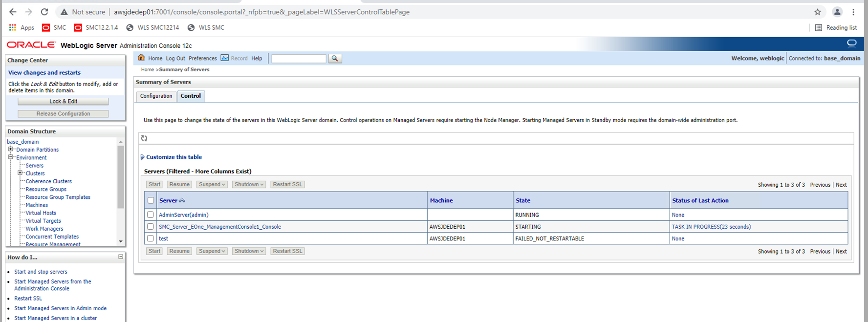Click Home in the console toolbar
Screen dimensions: 868x322
tap(155, 58)
